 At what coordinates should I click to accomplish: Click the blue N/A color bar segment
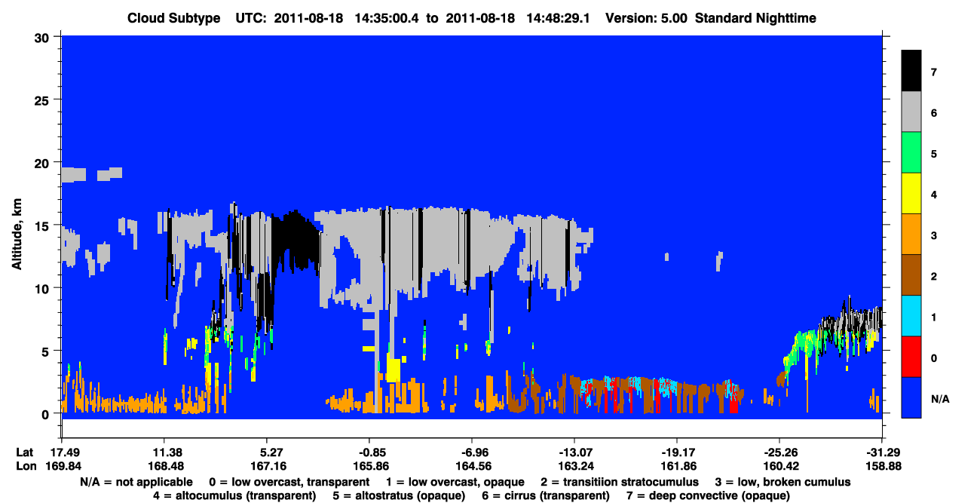[x=911, y=397]
